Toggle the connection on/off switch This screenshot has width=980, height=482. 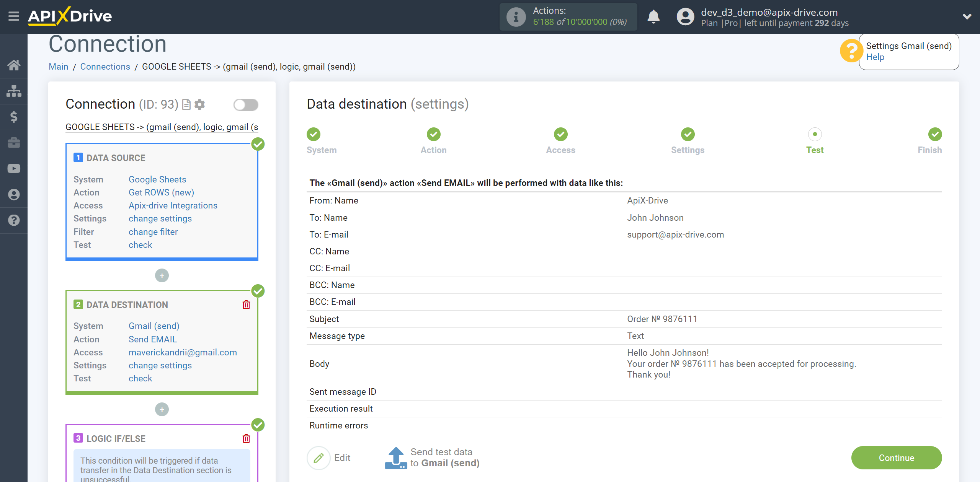246,104
